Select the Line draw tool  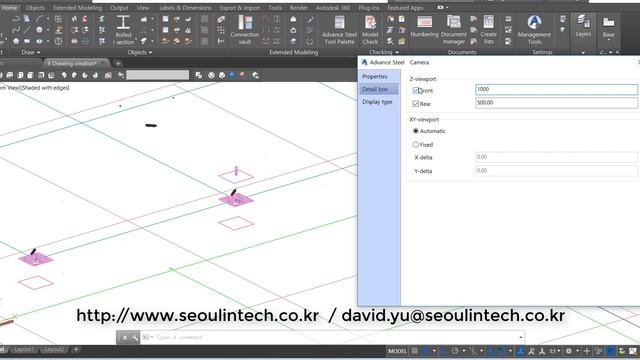point(27,30)
